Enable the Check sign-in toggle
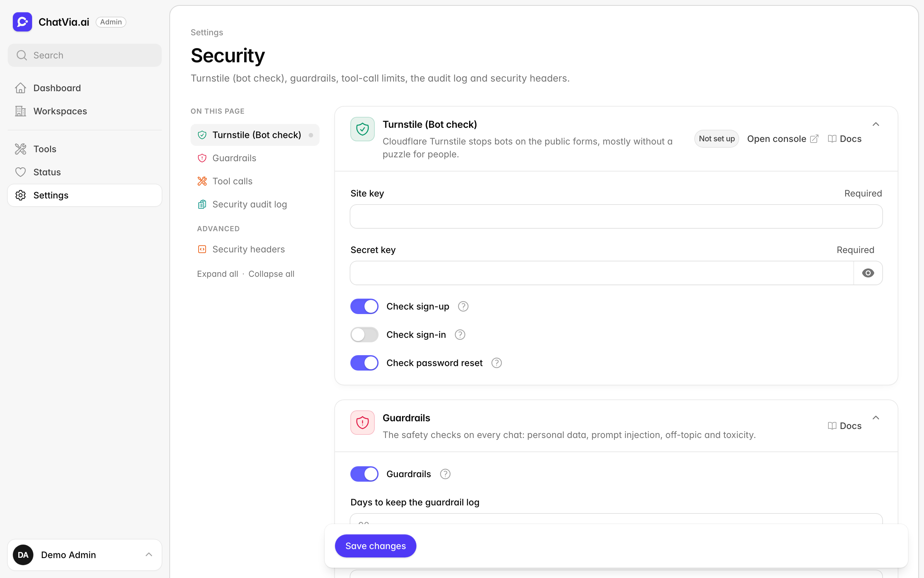 coord(364,335)
